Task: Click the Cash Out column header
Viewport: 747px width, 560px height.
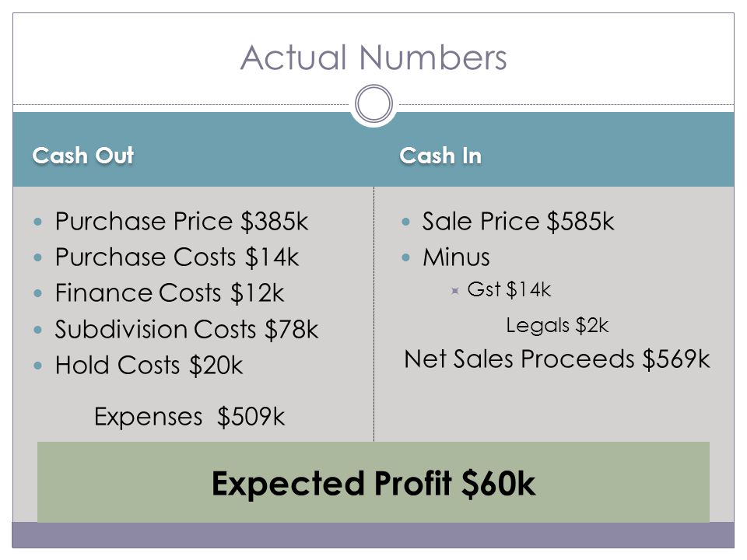Action: tap(83, 156)
